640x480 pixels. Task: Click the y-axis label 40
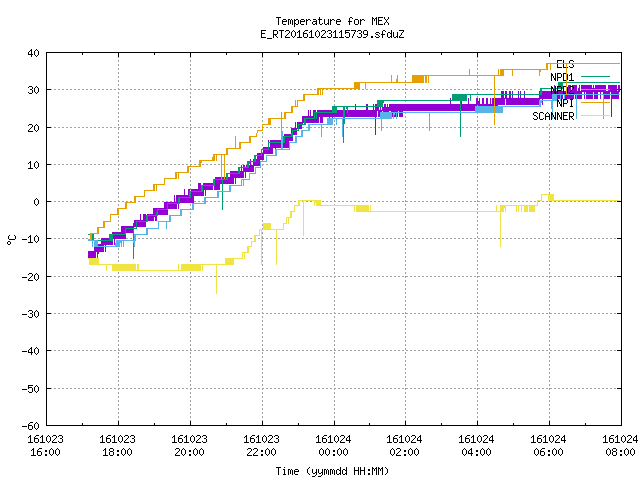[x=33, y=53]
